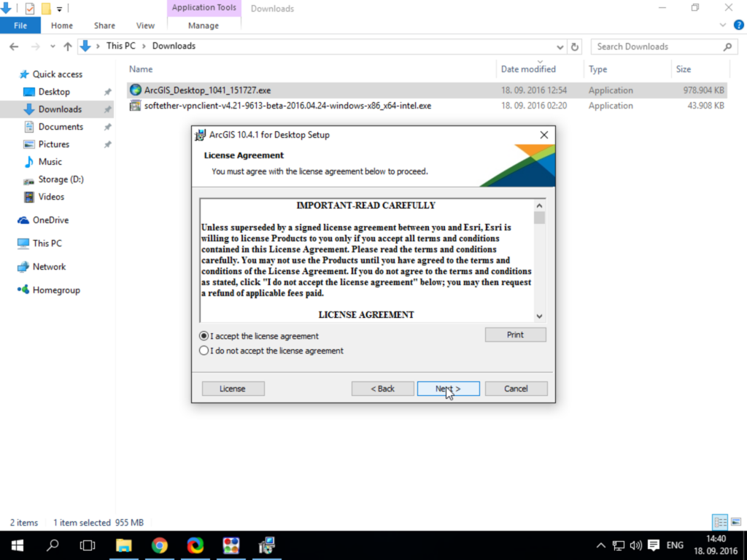Expand address bar history dropdown
This screenshot has height=560, width=747.
(x=560, y=47)
